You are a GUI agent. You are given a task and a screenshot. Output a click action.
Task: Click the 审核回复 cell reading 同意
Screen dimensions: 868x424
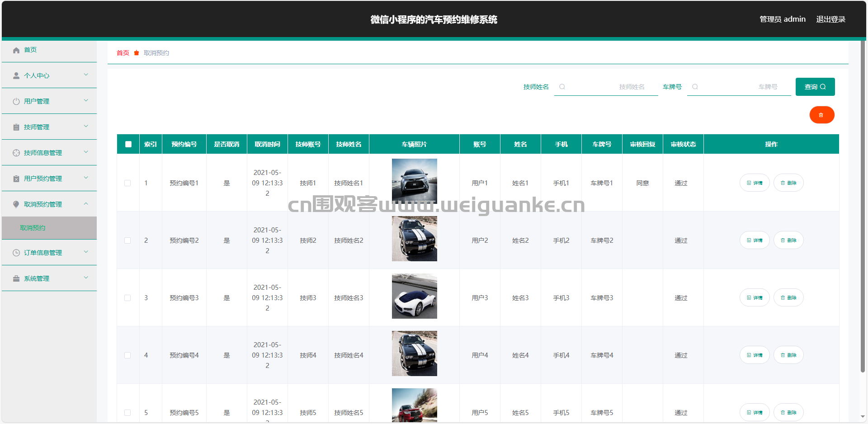pyautogui.click(x=642, y=183)
